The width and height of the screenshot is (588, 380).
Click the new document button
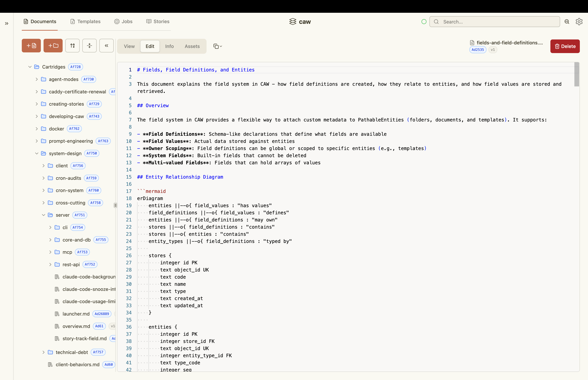pyautogui.click(x=31, y=46)
